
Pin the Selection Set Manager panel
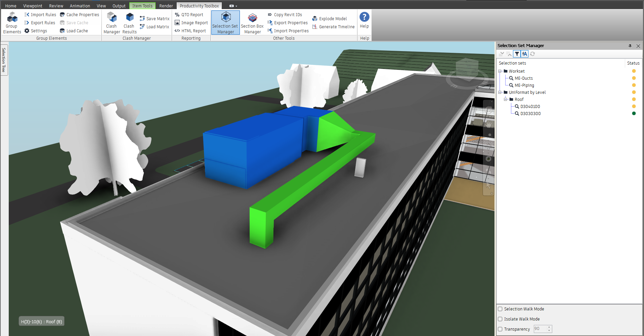[630, 46]
